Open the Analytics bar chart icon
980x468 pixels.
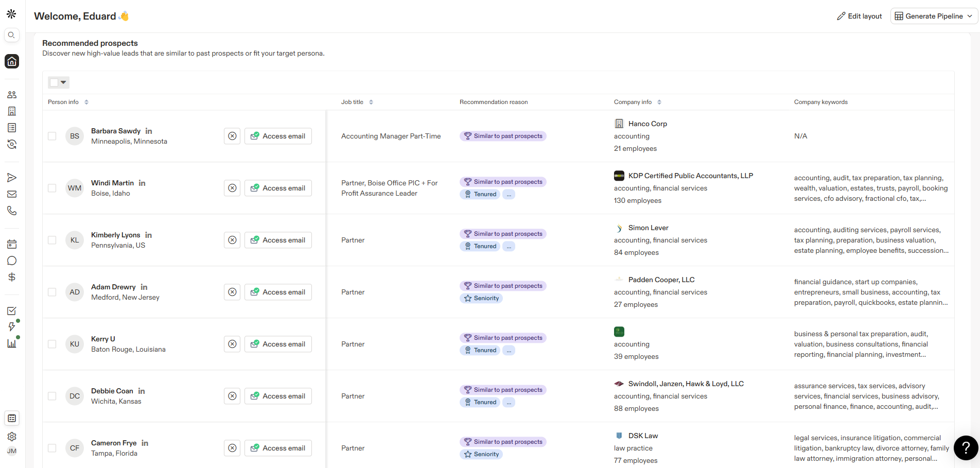click(12, 343)
